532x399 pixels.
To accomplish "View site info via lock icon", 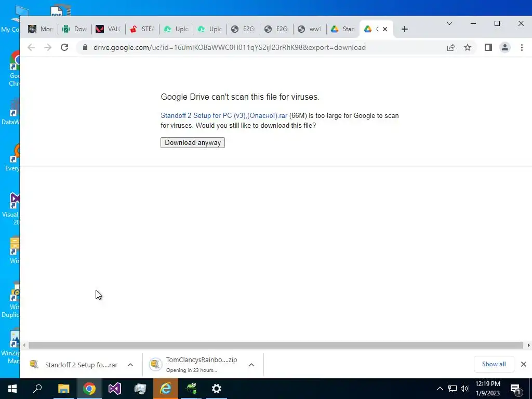I will tap(85, 47).
